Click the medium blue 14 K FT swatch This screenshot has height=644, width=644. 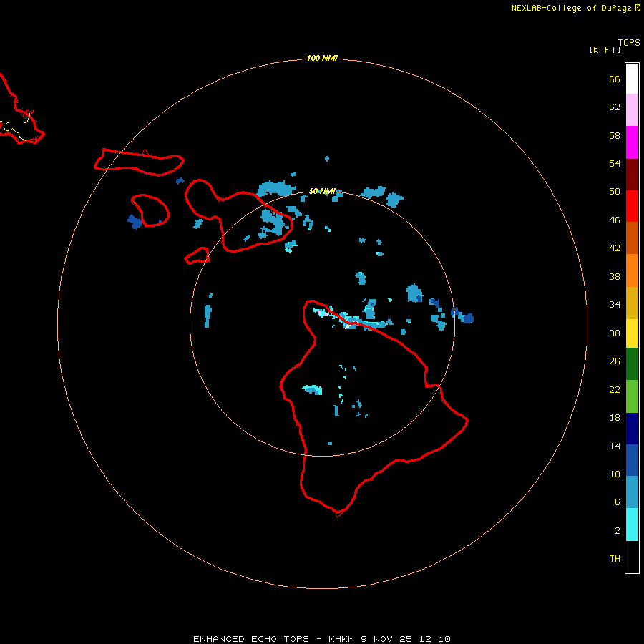click(x=632, y=460)
